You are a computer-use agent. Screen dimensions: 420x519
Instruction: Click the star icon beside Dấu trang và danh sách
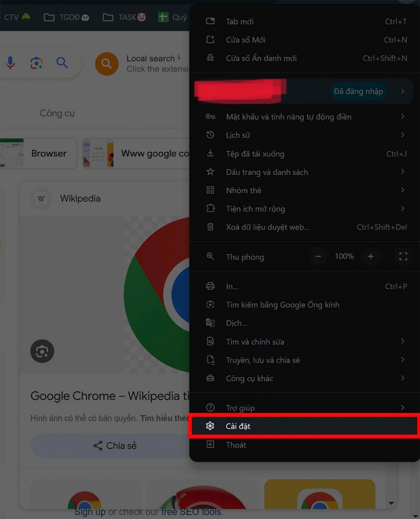210,172
